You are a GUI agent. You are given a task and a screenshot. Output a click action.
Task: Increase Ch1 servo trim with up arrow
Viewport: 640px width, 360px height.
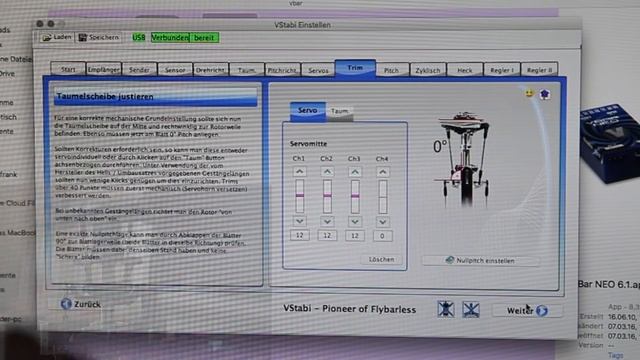[x=299, y=171]
